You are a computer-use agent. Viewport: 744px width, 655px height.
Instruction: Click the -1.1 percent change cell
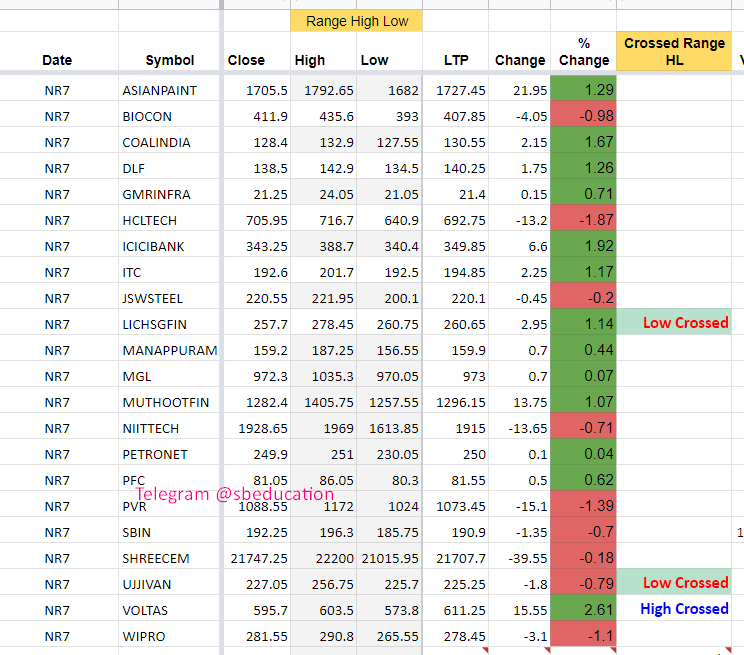click(584, 636)
